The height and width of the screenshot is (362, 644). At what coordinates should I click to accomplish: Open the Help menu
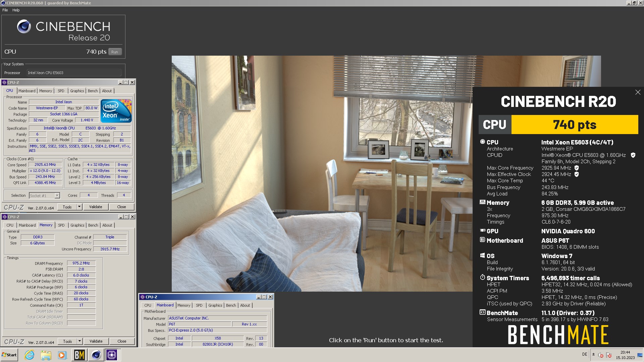[16, 10]
